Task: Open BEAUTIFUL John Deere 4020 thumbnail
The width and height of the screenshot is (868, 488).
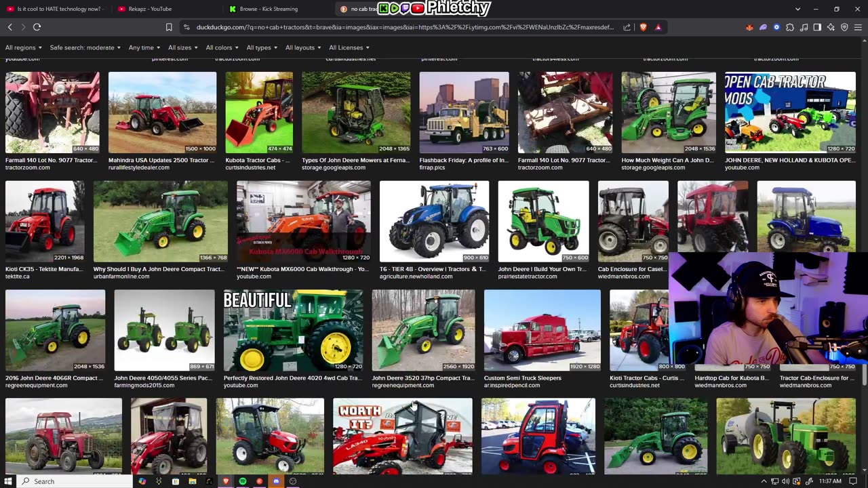Action: coord(293,330)
